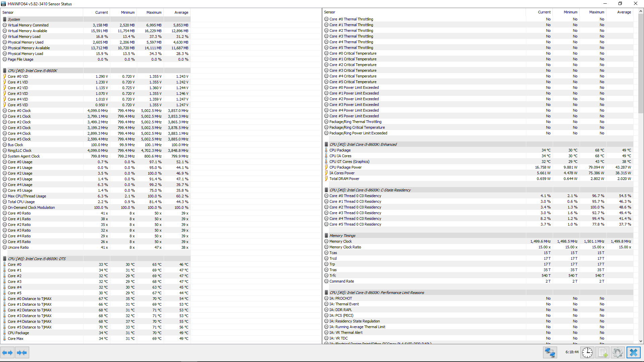This screenshot has height=362, width=644.
Task: Open the sensor settings gear icon
Action: [x=618, y=353]
